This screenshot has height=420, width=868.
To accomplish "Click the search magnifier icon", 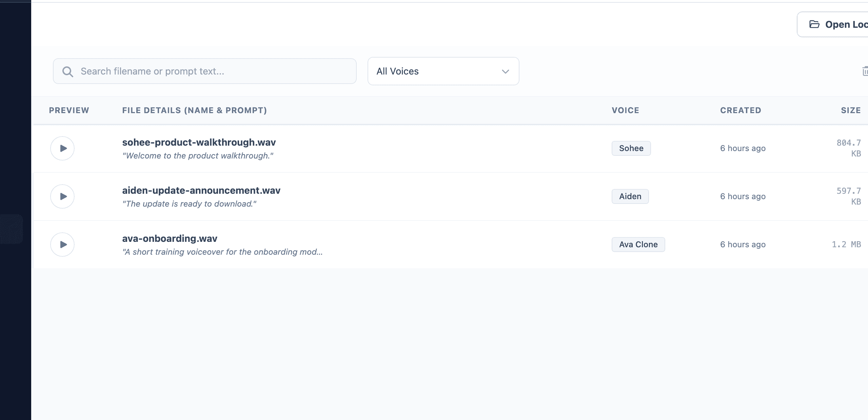I will (x=68, y=71).
